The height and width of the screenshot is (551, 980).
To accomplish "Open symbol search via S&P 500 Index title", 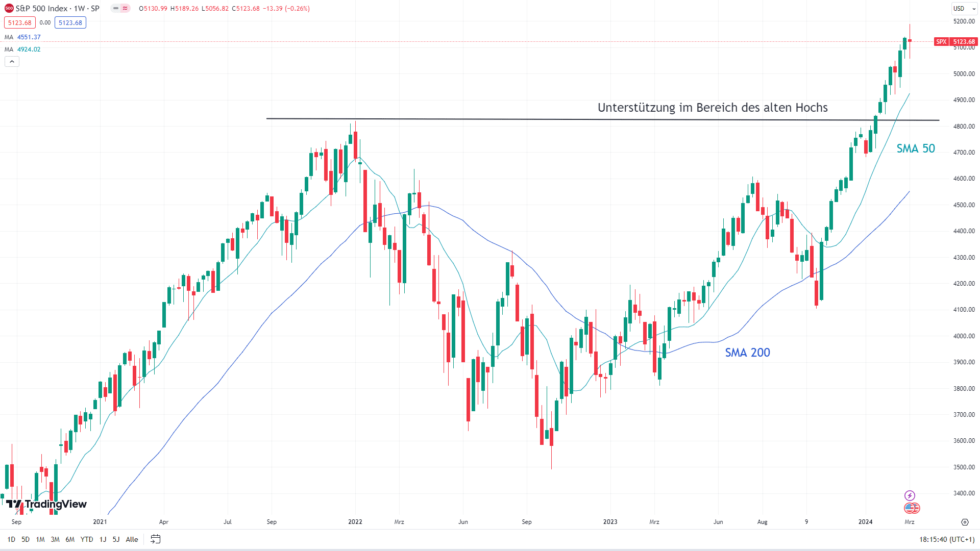I will click(x=58, y=9).
